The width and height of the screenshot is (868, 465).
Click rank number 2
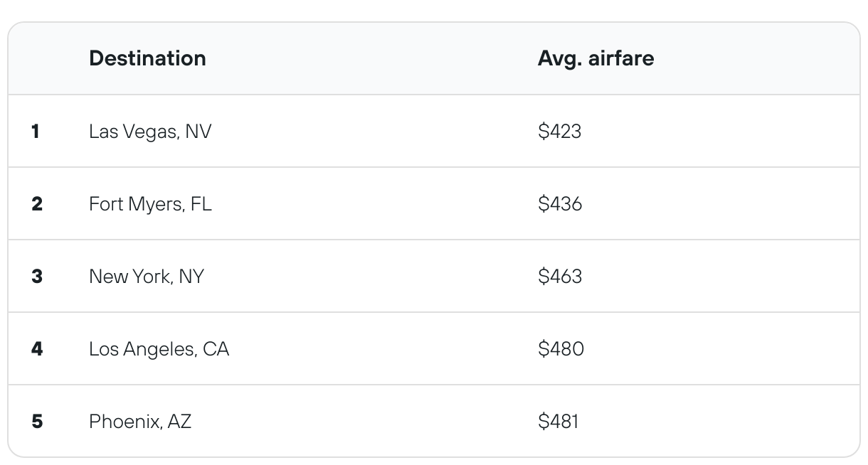pos(37,204)
